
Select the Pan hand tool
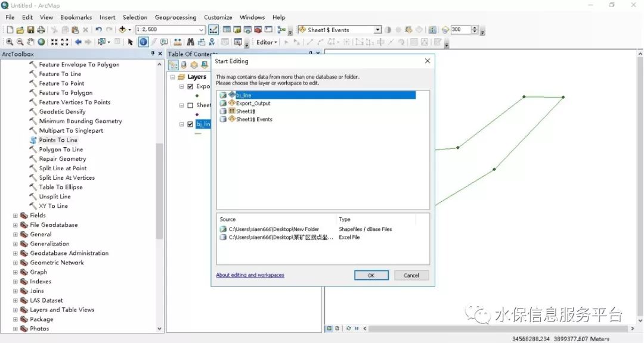(30, 42)
